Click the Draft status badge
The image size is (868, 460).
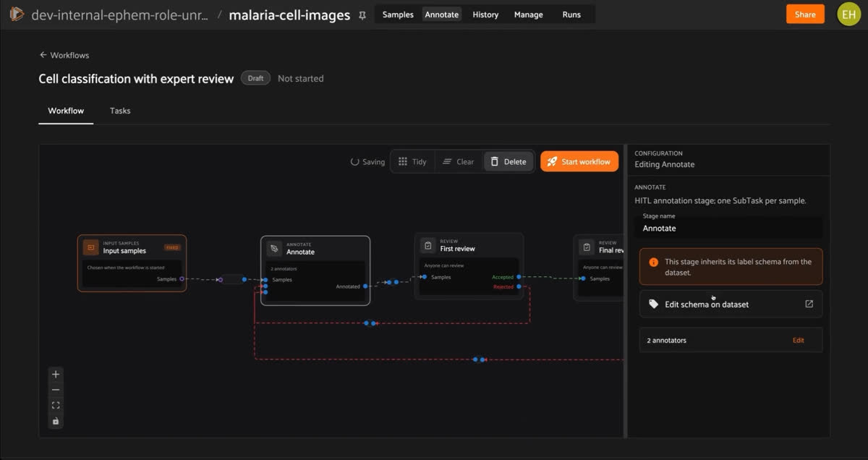[x=256, y=78]
